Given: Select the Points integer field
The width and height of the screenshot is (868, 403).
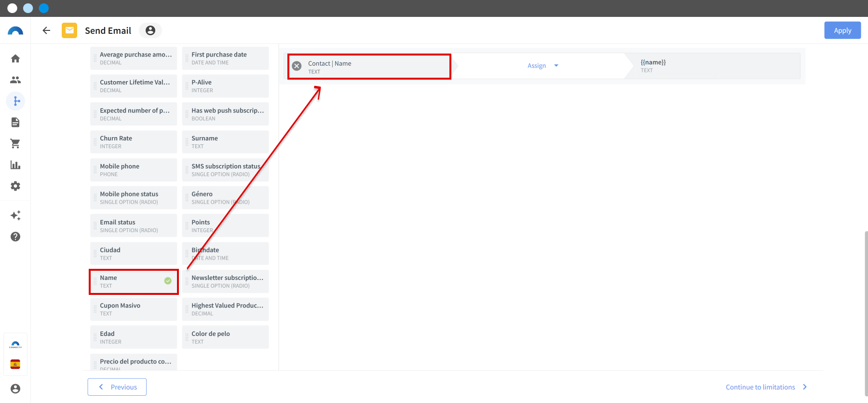Looking at the screenshot, I should [x=225, y=226].
